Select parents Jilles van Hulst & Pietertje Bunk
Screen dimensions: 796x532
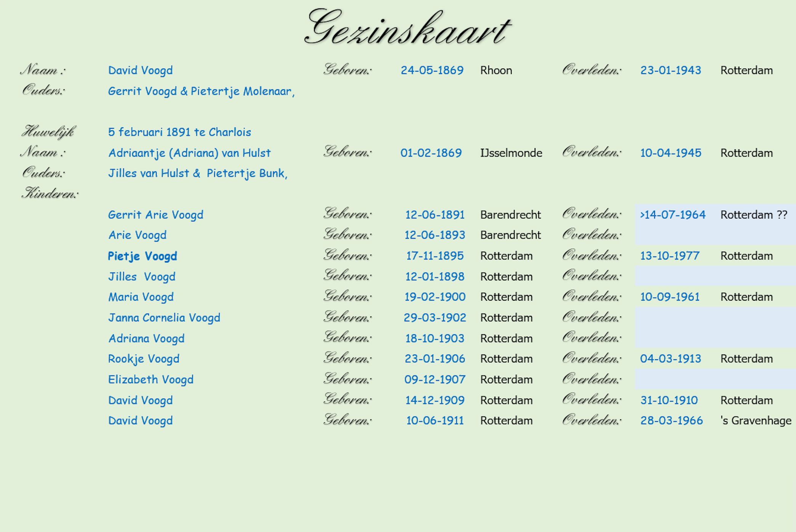tap(198, 173)
